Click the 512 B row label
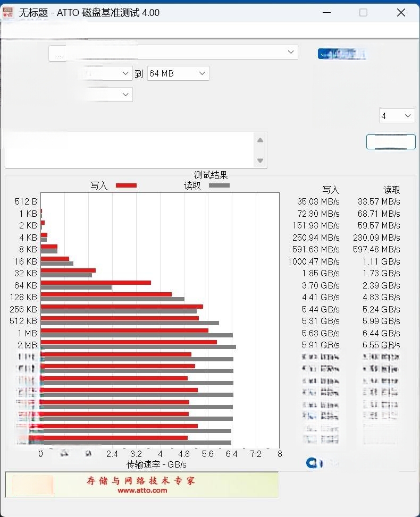This screenshot has height=517, width=420. tap(26, 201)
